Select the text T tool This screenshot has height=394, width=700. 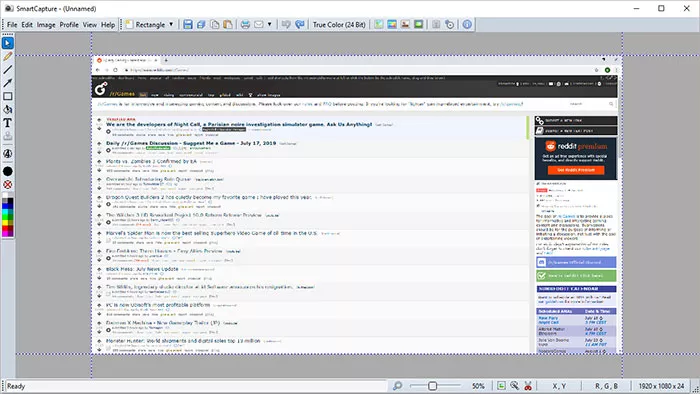[x=8, y=123]
